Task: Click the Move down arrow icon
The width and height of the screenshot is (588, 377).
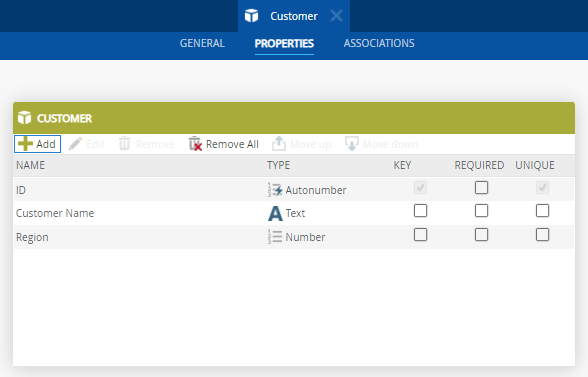Action: pyautogui.click(x=351, y=144)
